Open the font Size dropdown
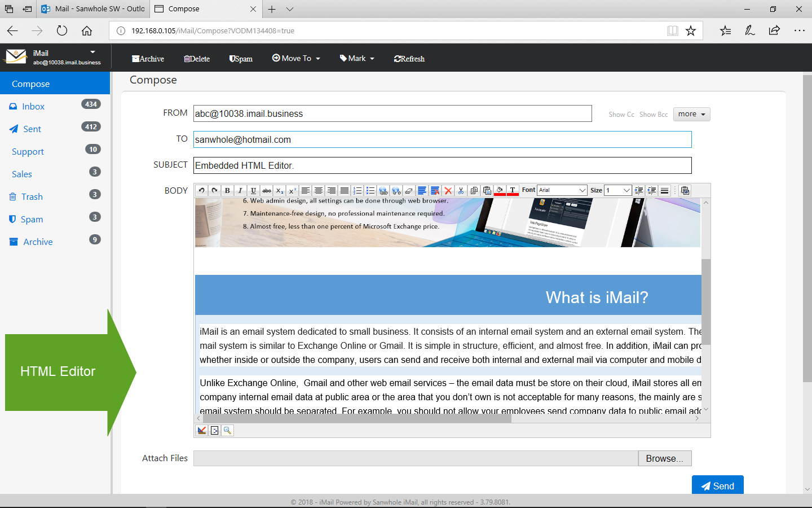The height and width of the screenshot is (508, 812). click(617, 190)
